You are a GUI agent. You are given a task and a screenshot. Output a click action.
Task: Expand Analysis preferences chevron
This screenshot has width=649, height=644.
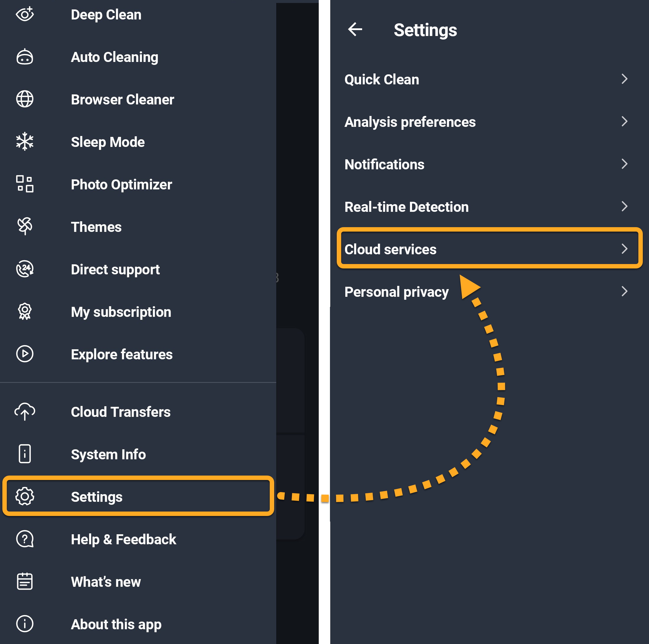tap(624, 122)
